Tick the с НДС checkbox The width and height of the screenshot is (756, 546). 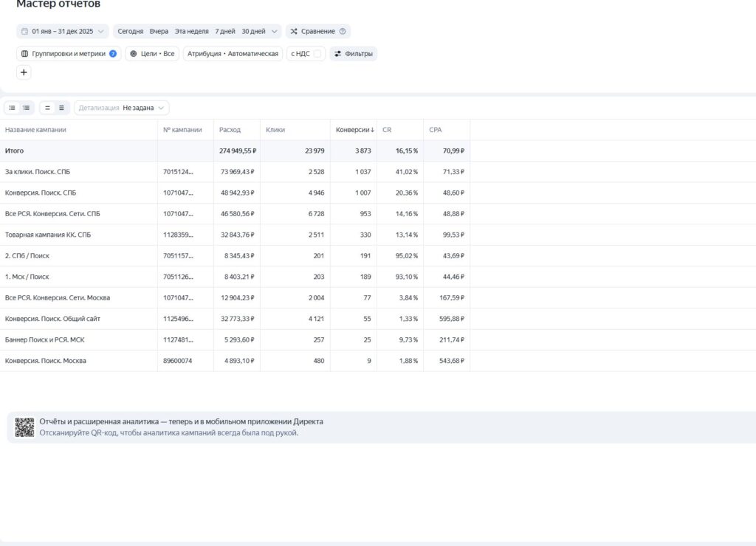(317, 53)
